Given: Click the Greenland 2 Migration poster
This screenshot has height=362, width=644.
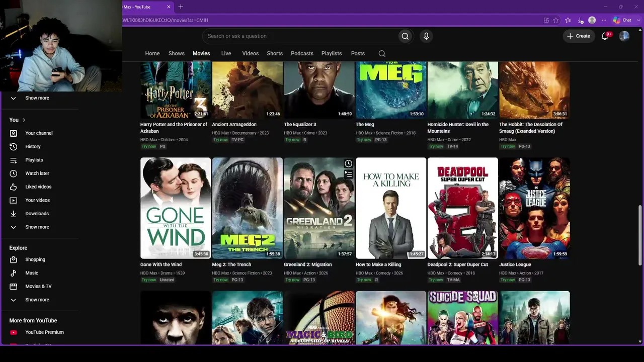Looking at the screenshot, I should click(x=319, y=208).
